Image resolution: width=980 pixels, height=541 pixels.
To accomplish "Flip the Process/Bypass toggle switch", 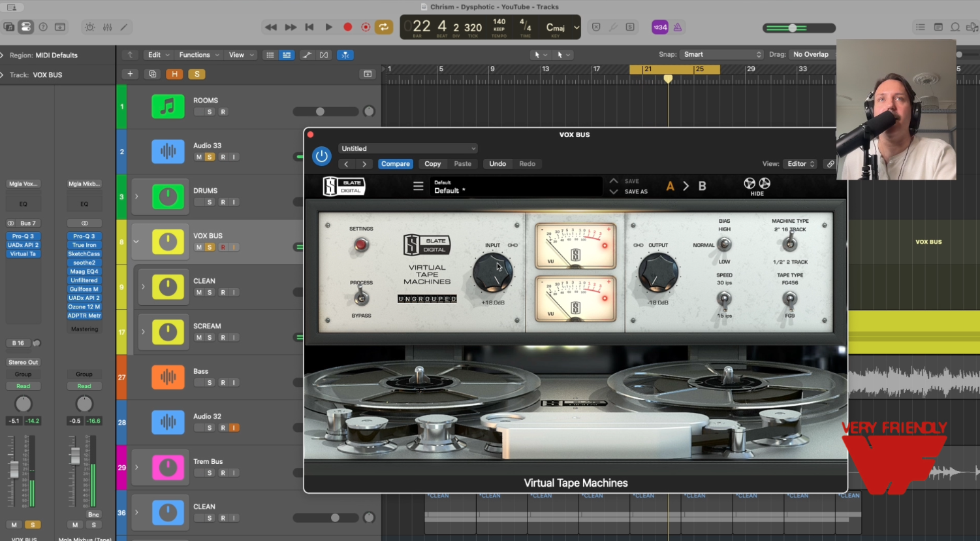I will click(360, 299).
